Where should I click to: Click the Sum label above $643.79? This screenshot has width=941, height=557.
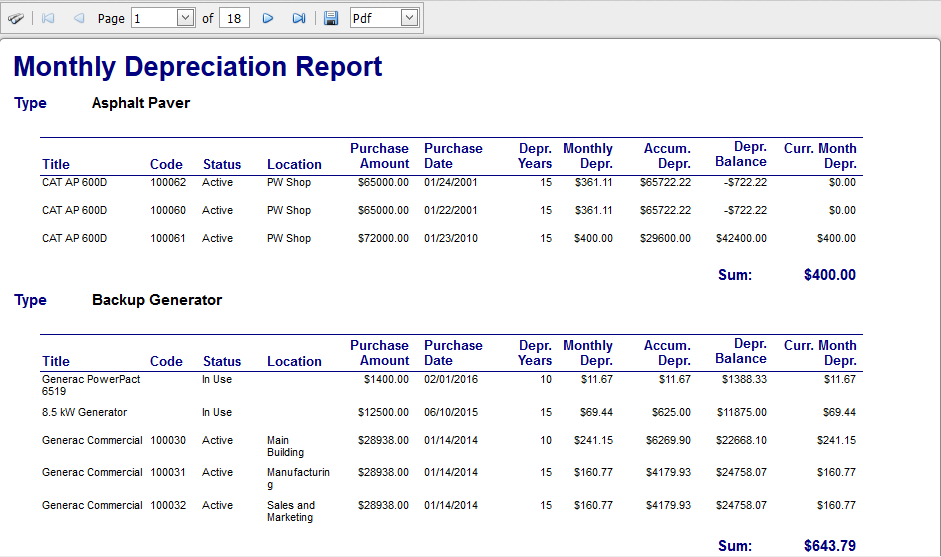pyautogui.click(x=735, y=546)
